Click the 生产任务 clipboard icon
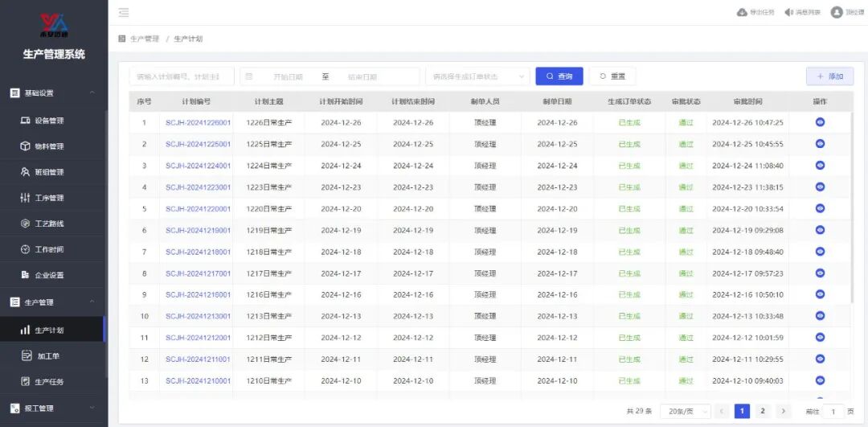The image size is (868, 427). coord(25,382)
